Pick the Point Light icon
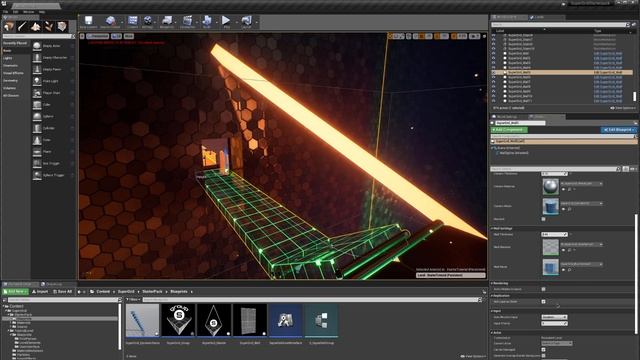Screen dimensions: 640x360 click(37, 81)
